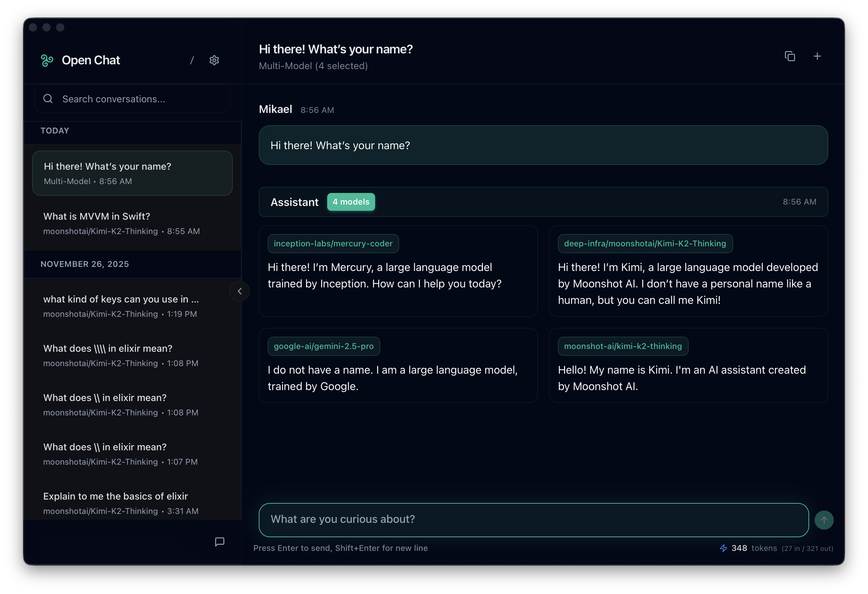Select the inception-labs/mercury-coder model tag
This screenshot has height=594, width=868.
[x=333, y=243]
